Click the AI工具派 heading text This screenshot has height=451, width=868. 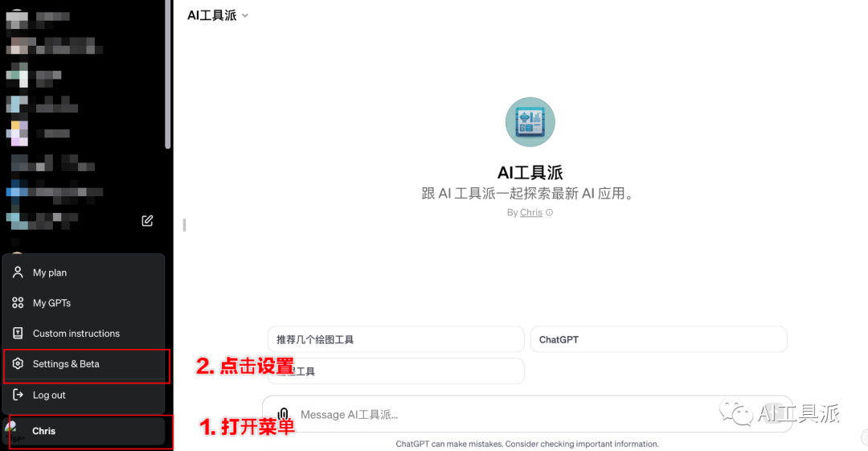coord(530,172)
